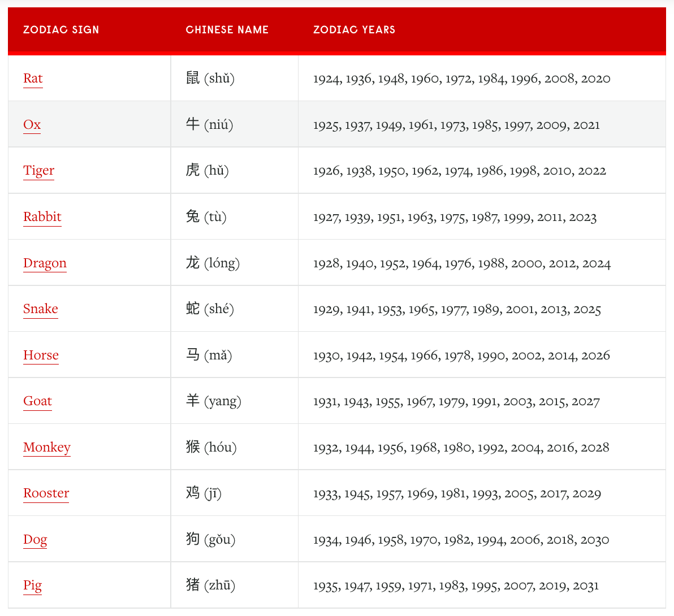Click the Pig years list starting 1935
Image resolution: width=674 pixels, height=616 pixels.
[456, 585]
